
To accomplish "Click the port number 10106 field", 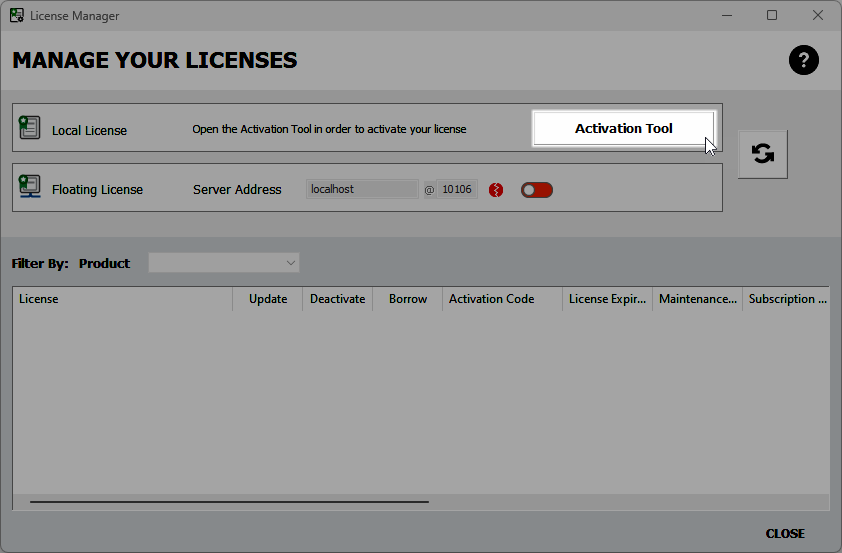I will coord(457,189).
